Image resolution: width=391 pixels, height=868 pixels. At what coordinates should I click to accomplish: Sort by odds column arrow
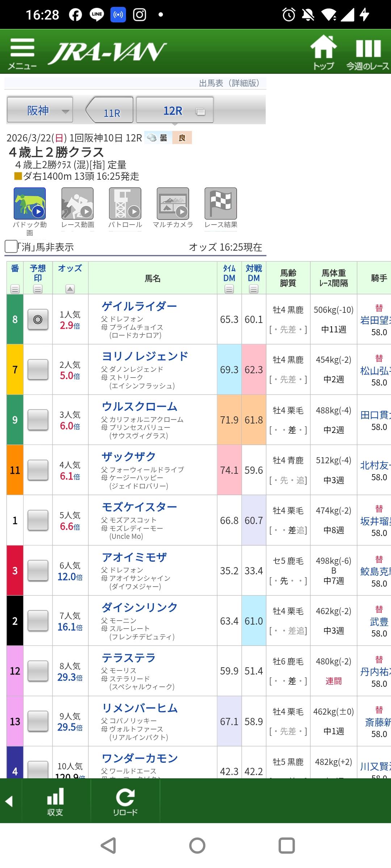coord(70,289)
